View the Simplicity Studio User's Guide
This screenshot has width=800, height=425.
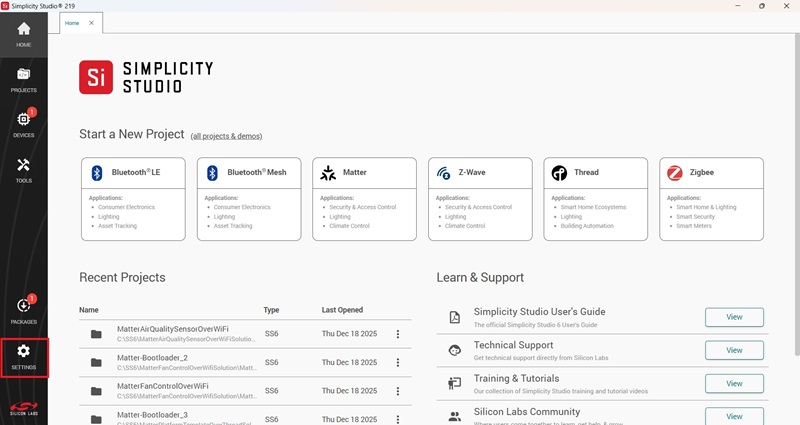tap(734, 317)
